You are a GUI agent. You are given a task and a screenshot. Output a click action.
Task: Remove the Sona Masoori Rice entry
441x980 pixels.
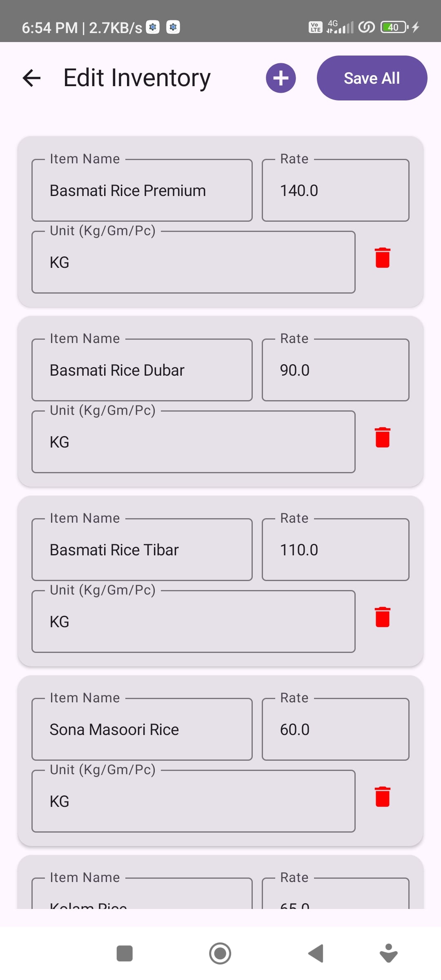tap(383, 797)
